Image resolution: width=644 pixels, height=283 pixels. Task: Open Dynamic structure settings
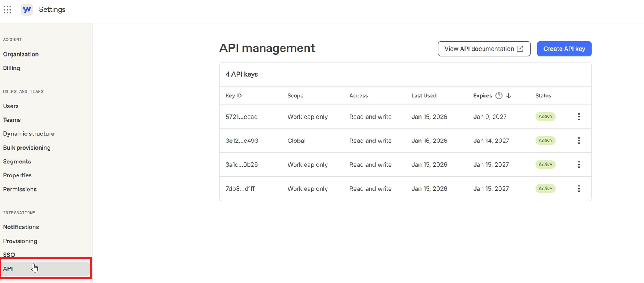coord(29,133)
